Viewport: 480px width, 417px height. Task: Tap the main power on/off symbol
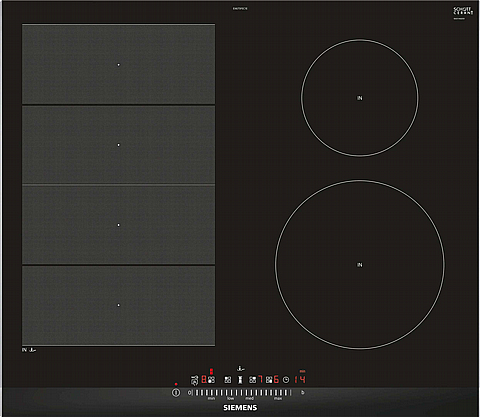click(176, 393)
